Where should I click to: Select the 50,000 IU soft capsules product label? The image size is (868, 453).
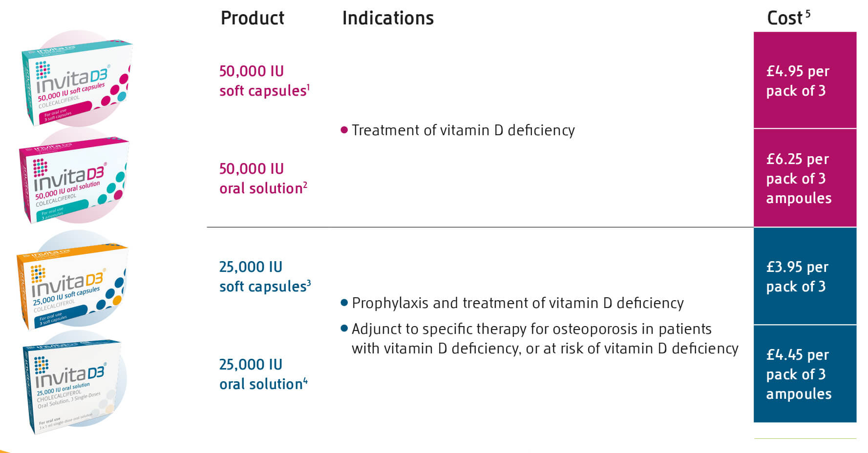264,81
